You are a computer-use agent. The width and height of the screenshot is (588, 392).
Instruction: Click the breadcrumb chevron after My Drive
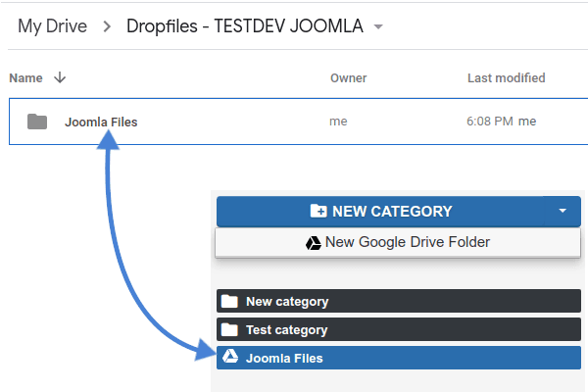(107, 26)
